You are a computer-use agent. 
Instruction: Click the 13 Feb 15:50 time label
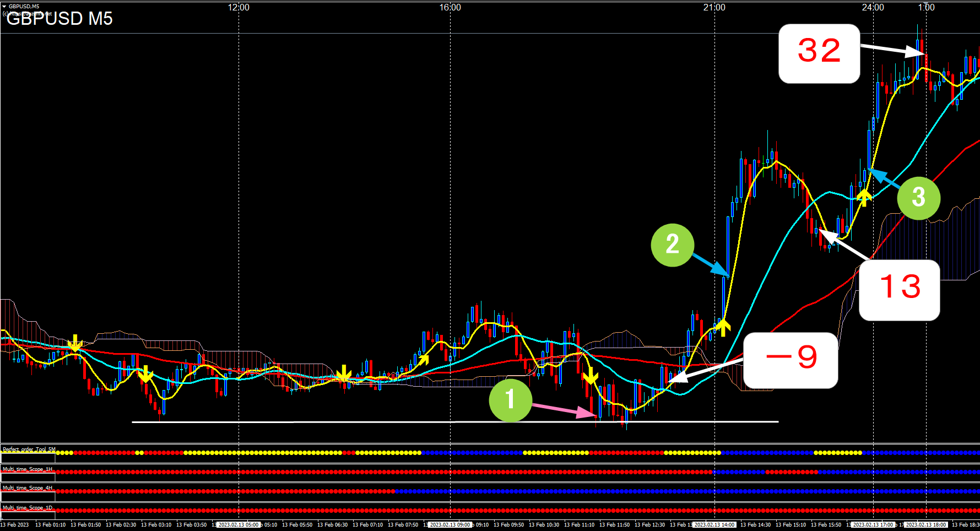(x=826, y=525)
